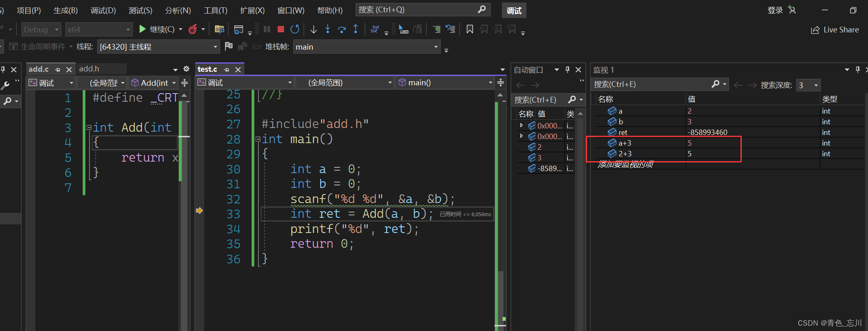
Task: Click the Step Out up-arrow icon
Action: click(x=355, y=29)
